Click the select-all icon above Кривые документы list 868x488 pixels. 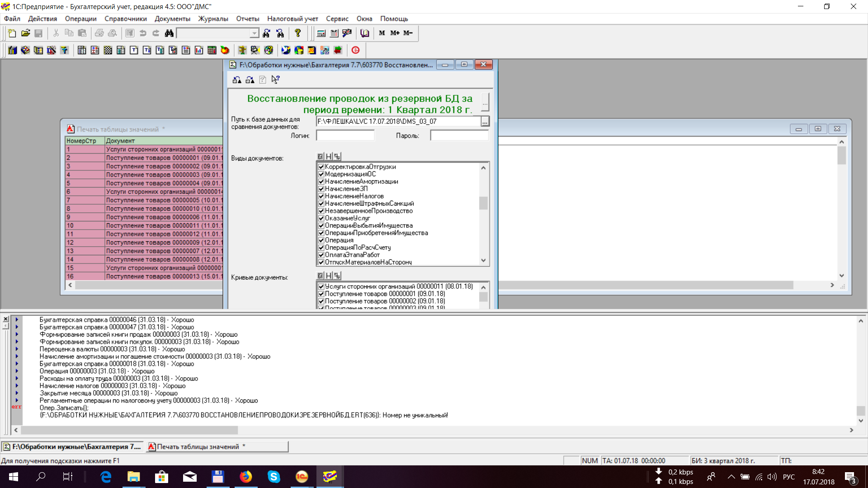(320, 276)
